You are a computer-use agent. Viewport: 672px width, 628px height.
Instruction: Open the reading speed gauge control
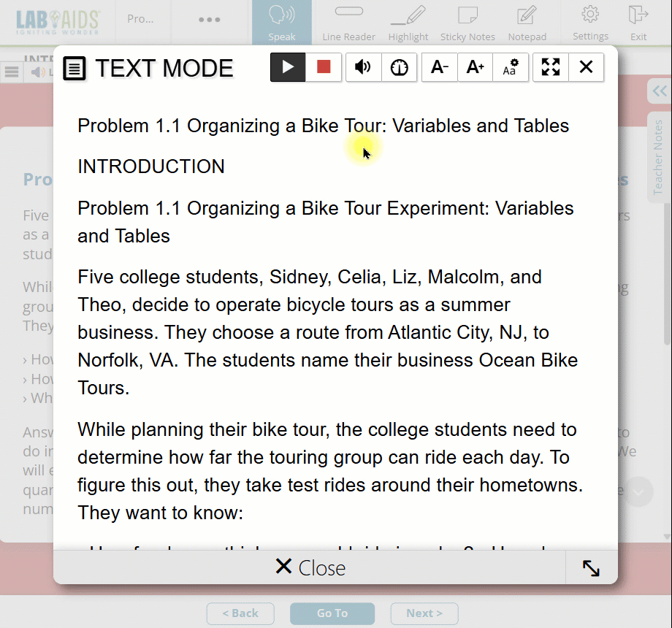click(400, 67)
